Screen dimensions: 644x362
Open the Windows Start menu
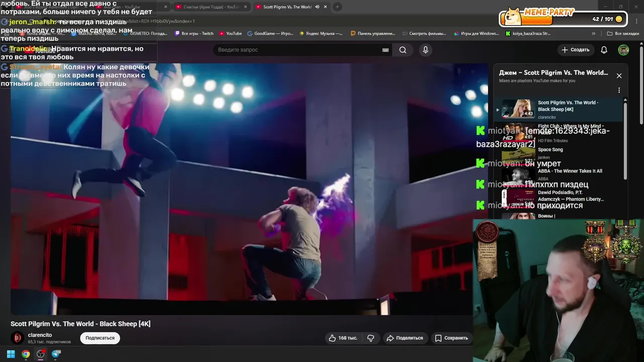(x=11, y=354)
